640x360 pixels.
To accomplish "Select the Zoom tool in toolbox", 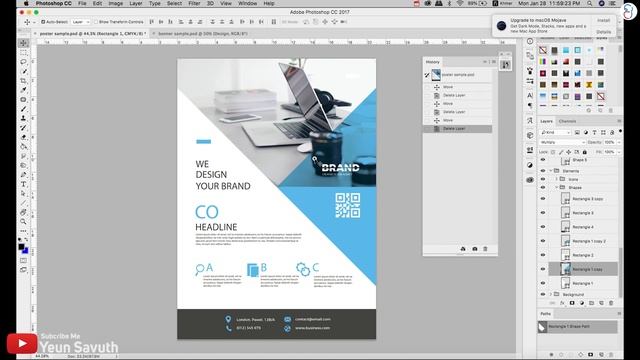I will pyautogui.click(x=23, y=222).
